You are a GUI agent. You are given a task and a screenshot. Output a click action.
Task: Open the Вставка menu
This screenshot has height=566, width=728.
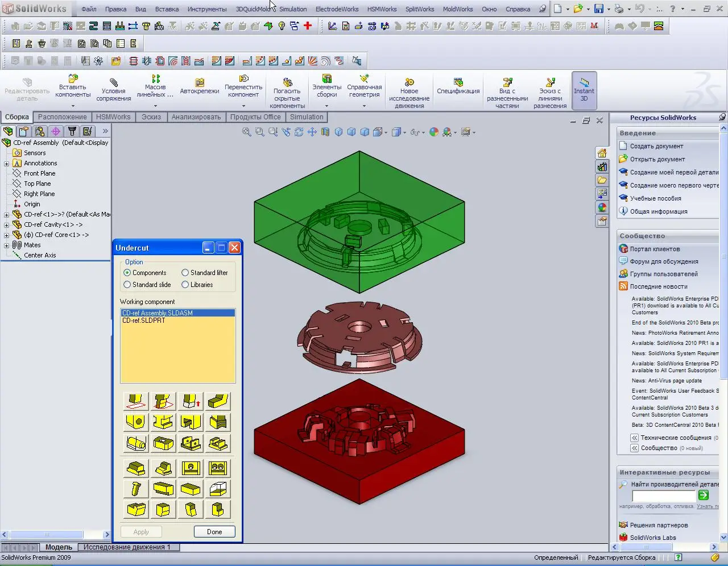pos(167,9)
